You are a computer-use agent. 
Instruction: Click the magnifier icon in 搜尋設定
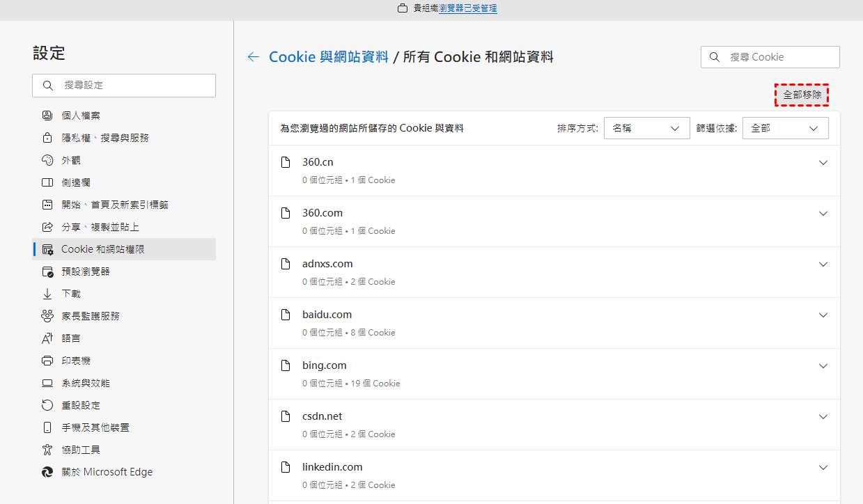coord(48,86)
